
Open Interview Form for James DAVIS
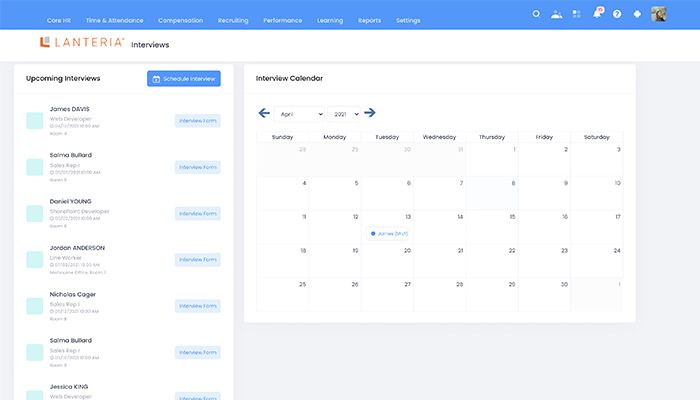(197, 121)
